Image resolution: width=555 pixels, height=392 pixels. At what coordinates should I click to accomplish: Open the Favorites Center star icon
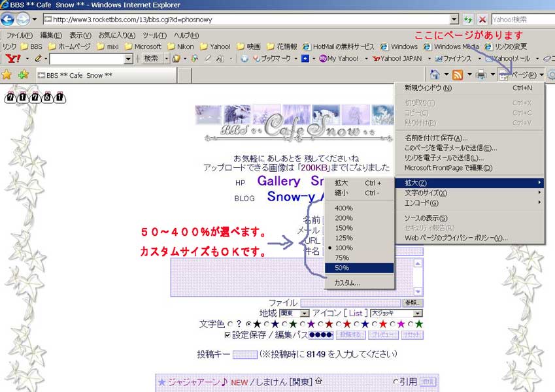[7, 74]
